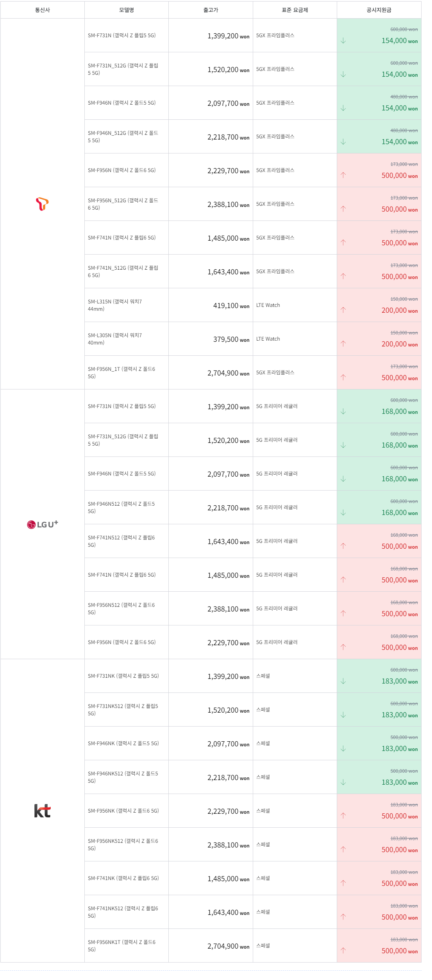Click the 출고가 column header
432x980 pixels.
point(211,10)
